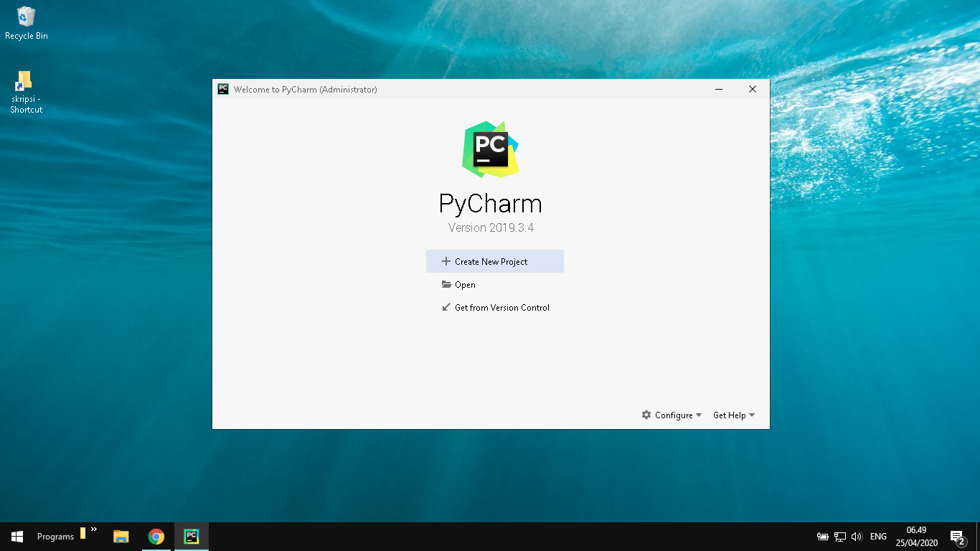Open the Action Center notifications icon
Image resolution: width=980 pixels, height=551 pixels.
[x=958, y=537]
